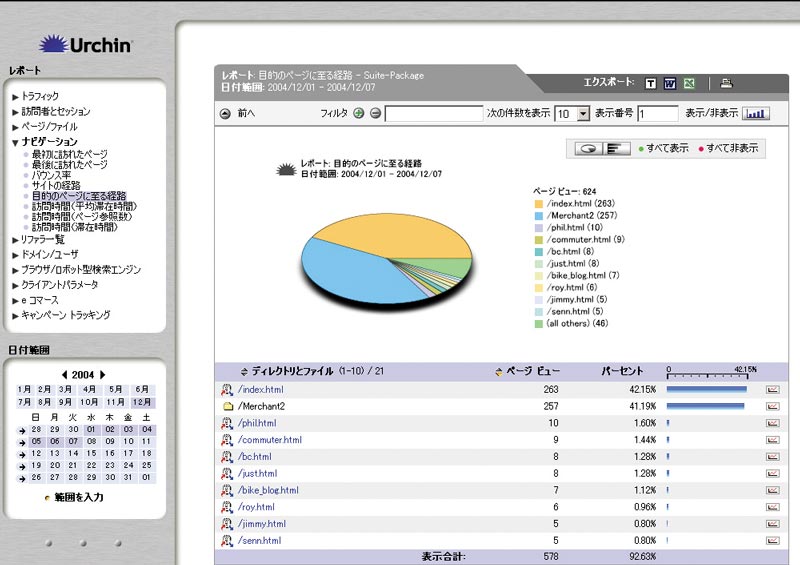Switch to pie chart view
The height and width of the screenshot is (565, 800).
pos(589,148)
